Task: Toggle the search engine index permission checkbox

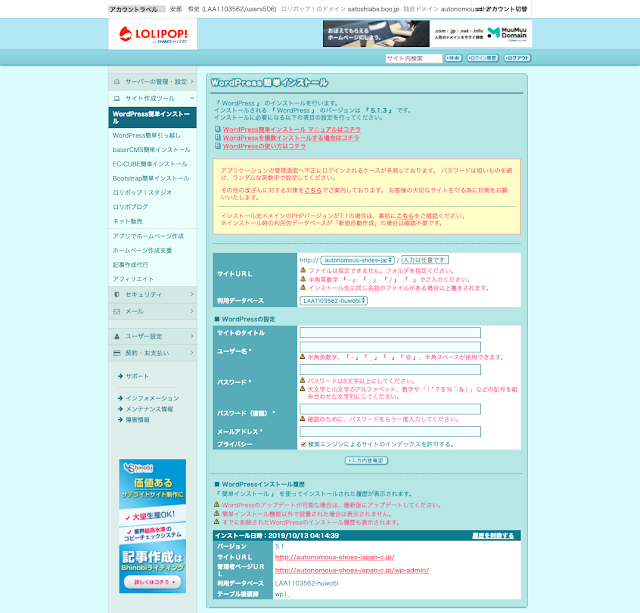Action: point(303,443)
